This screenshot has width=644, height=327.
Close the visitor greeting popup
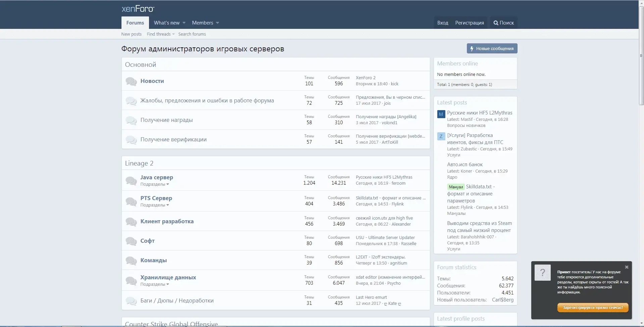627,267
